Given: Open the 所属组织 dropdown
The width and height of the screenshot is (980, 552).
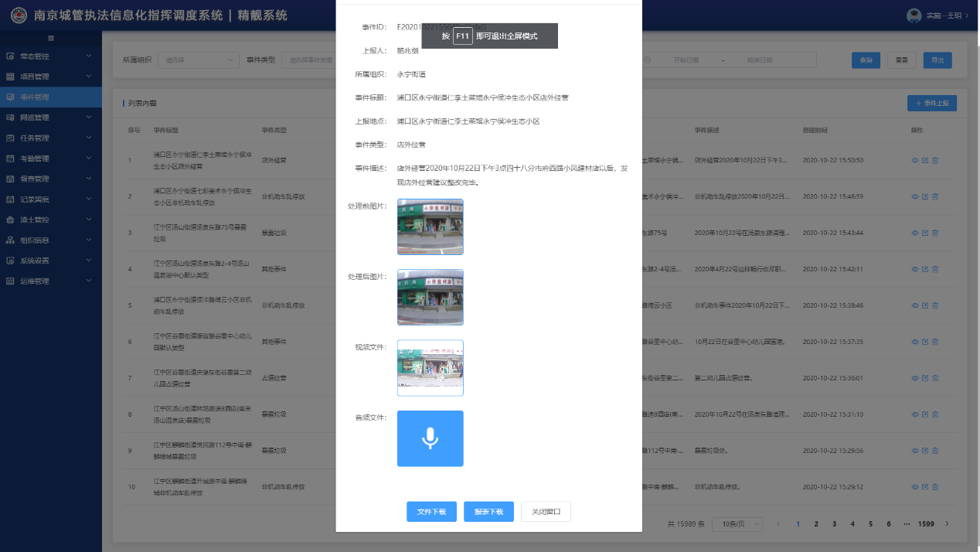Looking at the screenshot, I should tap(199, 60).
